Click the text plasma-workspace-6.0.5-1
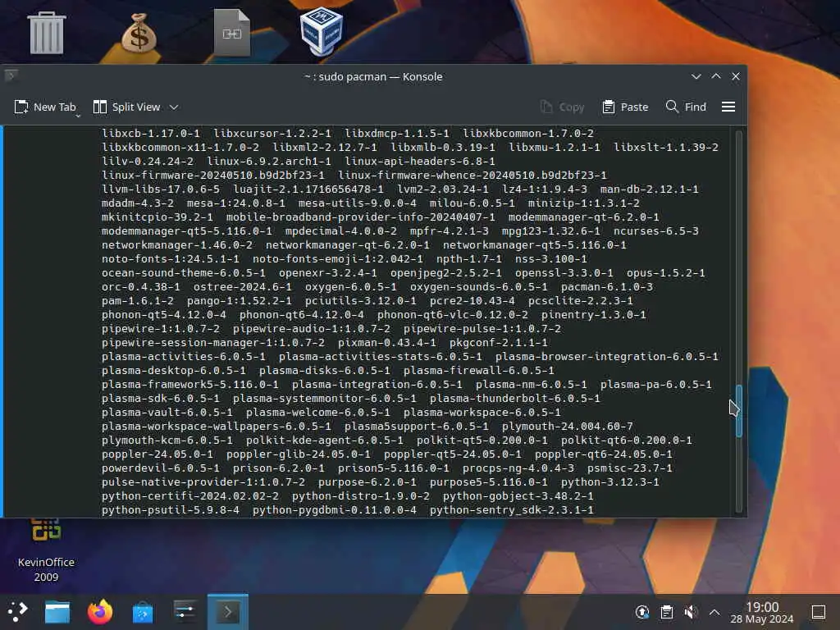 click(x=482, y=412)
